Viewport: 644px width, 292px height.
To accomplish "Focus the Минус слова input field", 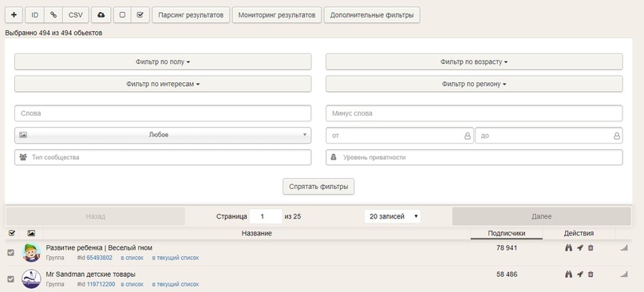I will [474, 113].
